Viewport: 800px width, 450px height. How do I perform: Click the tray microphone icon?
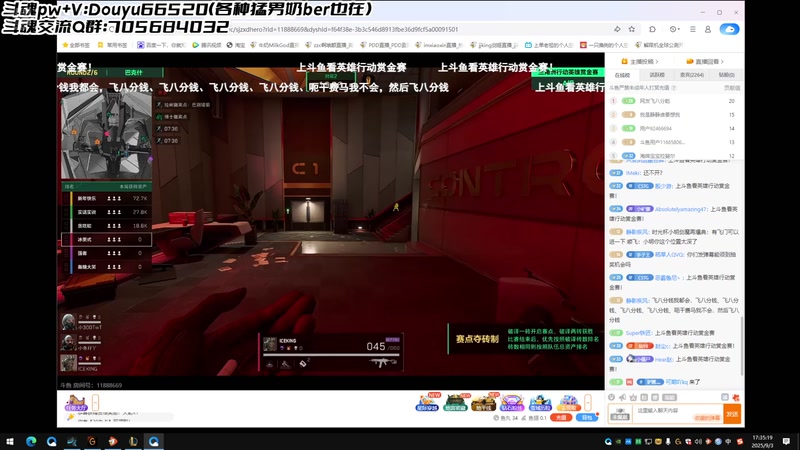click(668, 441)
